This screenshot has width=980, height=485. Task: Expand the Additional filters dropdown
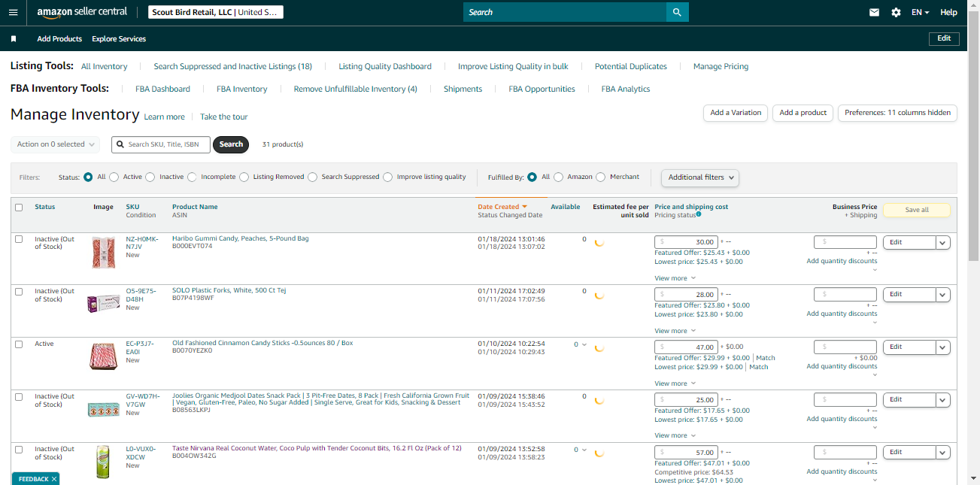(700, 177)
